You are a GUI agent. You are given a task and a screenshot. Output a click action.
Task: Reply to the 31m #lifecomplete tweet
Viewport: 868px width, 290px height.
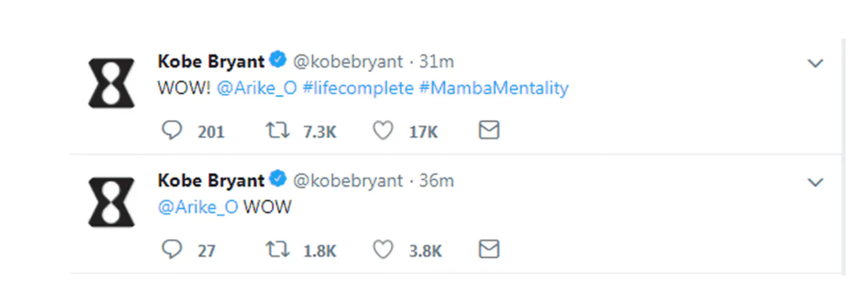click(x=173, y=130)
